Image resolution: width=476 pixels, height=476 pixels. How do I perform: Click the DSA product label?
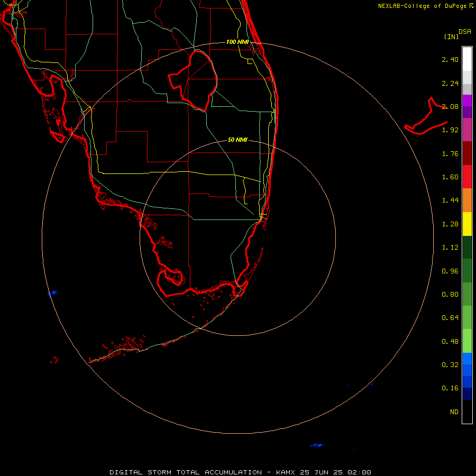(465, 31)
